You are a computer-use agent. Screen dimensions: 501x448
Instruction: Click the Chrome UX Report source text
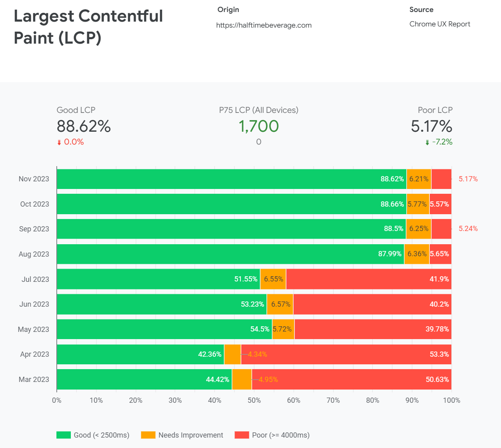[440, 24]
